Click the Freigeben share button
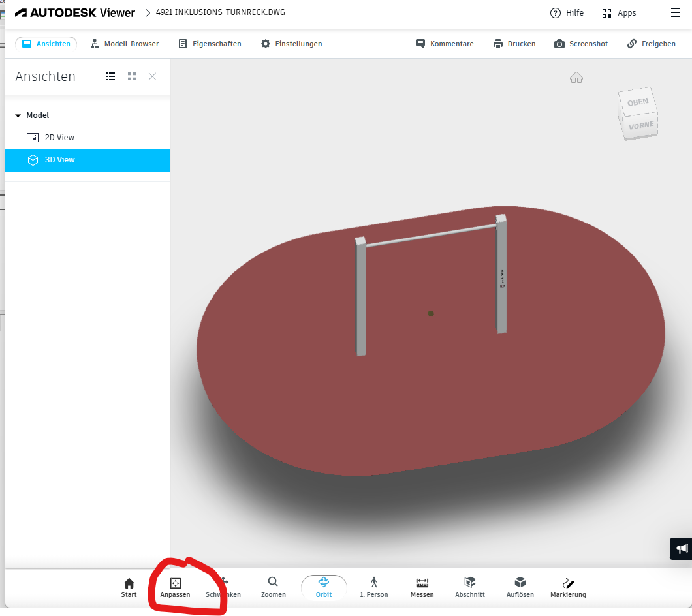Screen dimensions: 692x616 (651, 44)
